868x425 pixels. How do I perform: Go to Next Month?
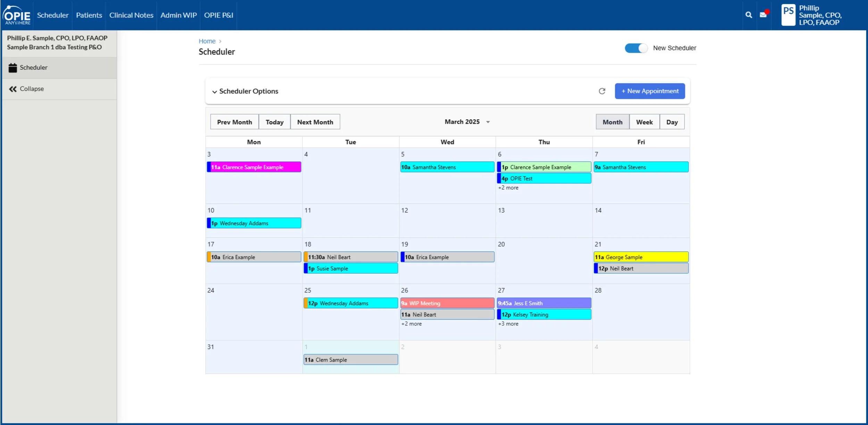pos(315,122)
